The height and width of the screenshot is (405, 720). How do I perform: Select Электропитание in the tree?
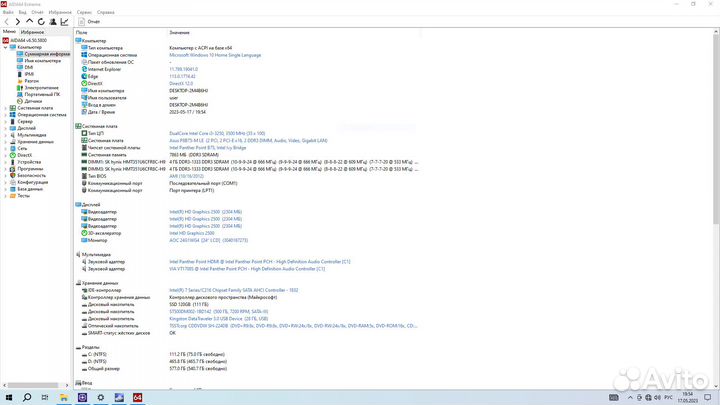point(41,88)
